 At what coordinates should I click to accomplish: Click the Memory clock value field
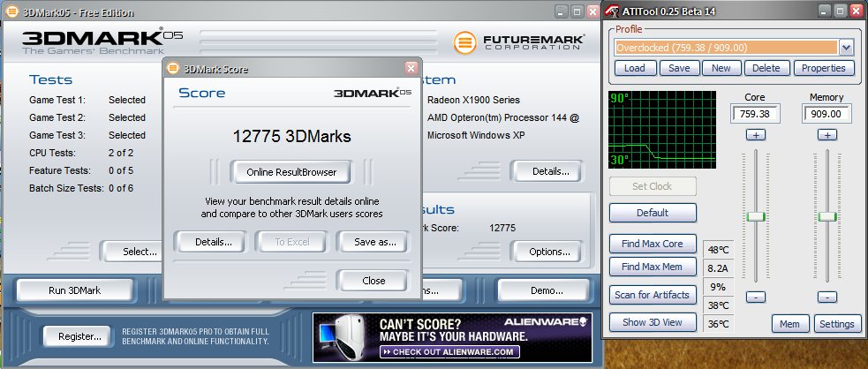tap(826, 115)
